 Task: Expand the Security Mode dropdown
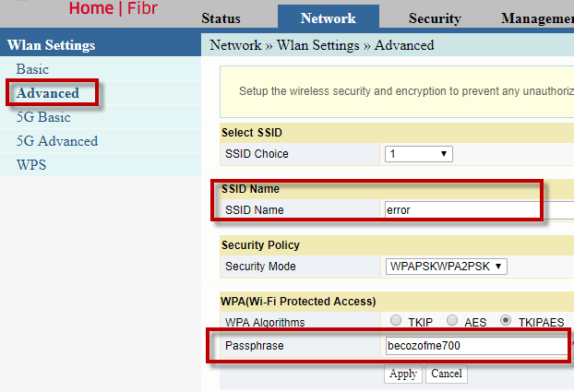coord(447,266)
